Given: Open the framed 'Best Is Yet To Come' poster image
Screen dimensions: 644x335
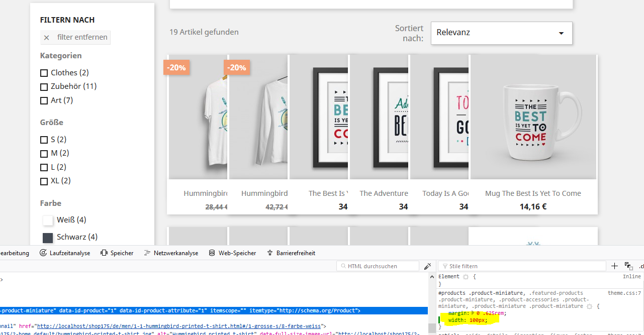Looking at the screenshot, I should 319,117.
